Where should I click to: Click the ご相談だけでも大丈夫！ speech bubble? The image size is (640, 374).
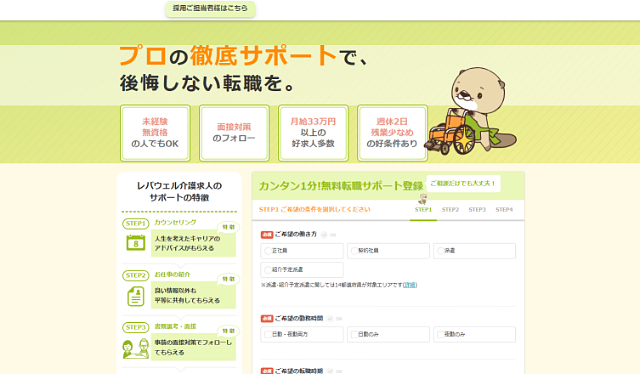[x=463, y=183]
